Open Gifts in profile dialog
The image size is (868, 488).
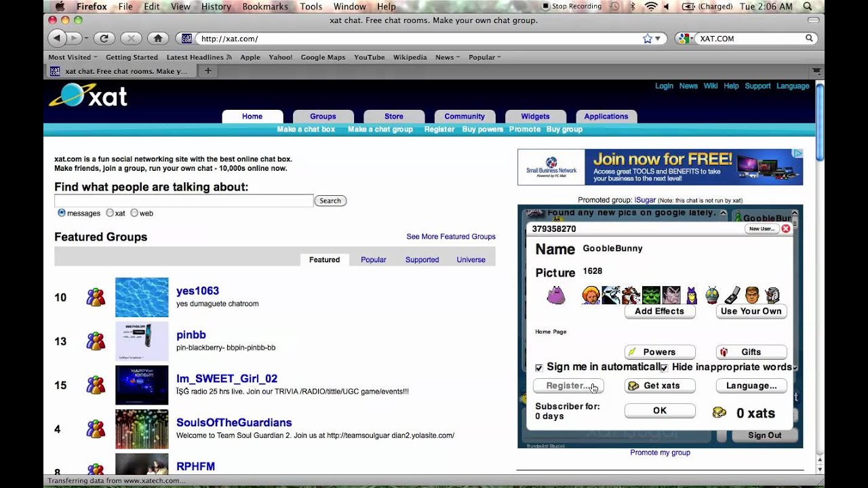coord(751,352)
